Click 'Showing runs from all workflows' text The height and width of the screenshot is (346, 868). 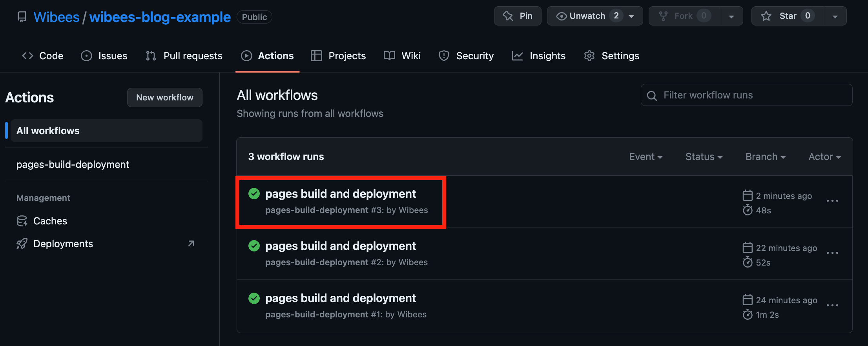pyautogui.click(x=310, y=113)
